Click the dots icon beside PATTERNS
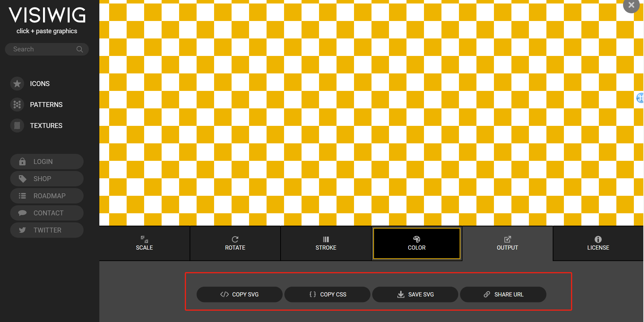This screenshot has height=322, width=644. [17, 105]
